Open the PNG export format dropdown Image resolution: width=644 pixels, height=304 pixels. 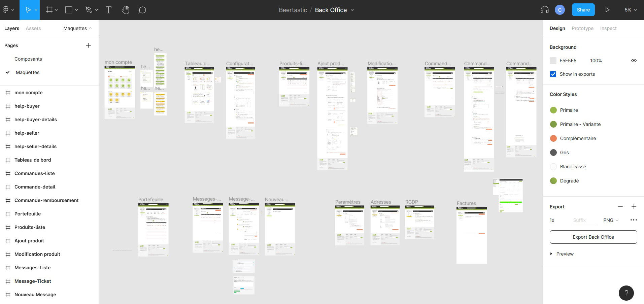pyautogui.click(x=611, y=220)
